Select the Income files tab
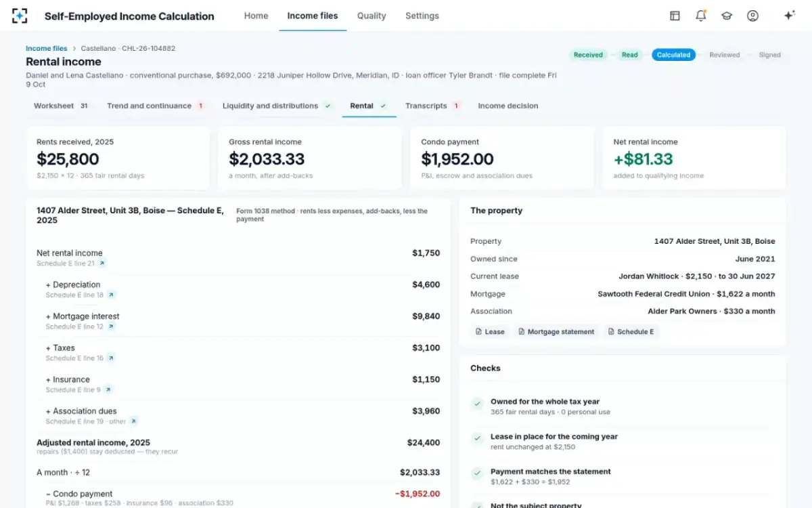This screenshot has height=508, width=812. (313, 16)
